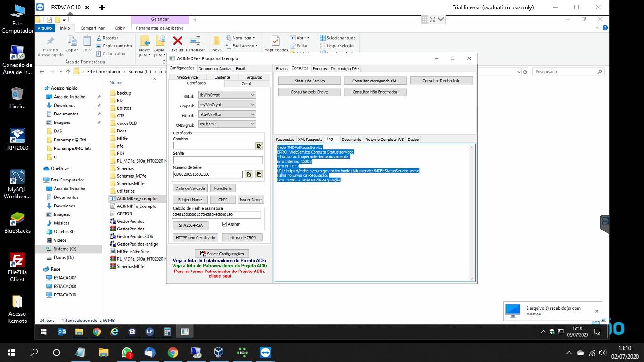Viewport: 644px width, 362px height.
Task: Click the browse icon next to Caminho field
Action: 259,146
